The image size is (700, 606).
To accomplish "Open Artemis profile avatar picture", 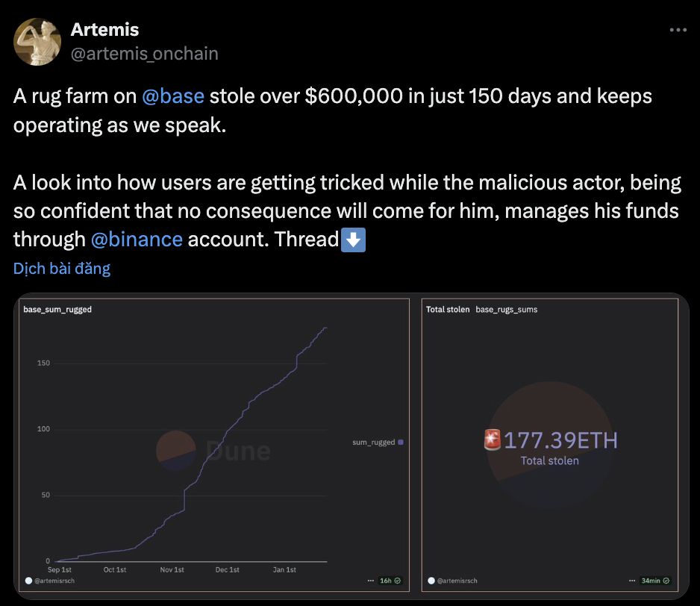I will point(37,42).
